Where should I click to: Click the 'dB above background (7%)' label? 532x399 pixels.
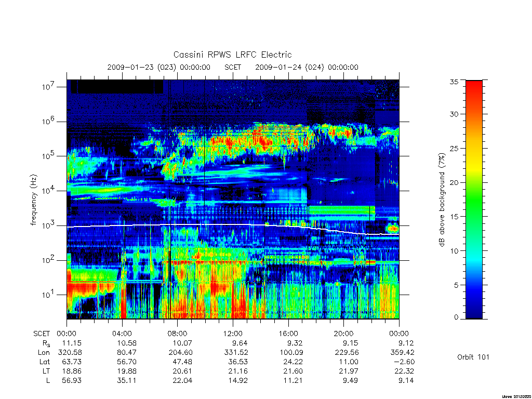[442, 200]
